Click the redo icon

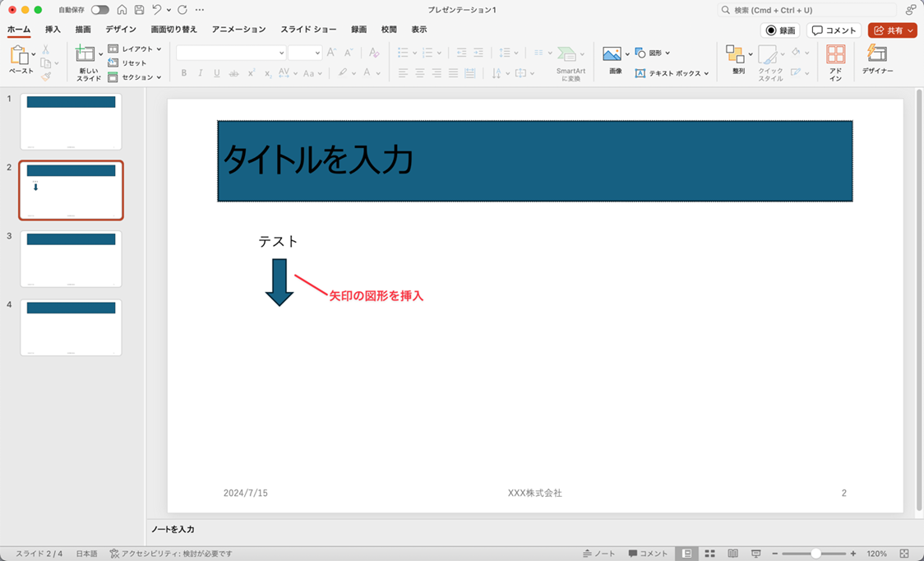click(182, 10)
